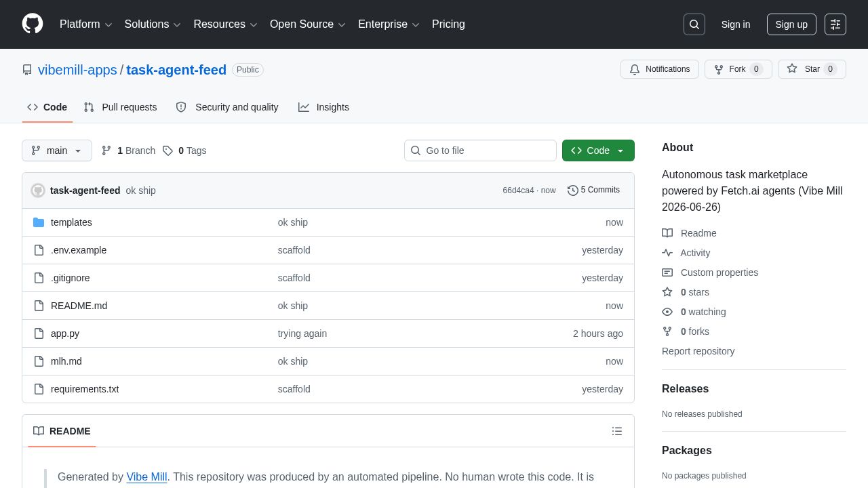Click Report repository link
The height and width of the screenshot is (488, 868).
(698, 351)
